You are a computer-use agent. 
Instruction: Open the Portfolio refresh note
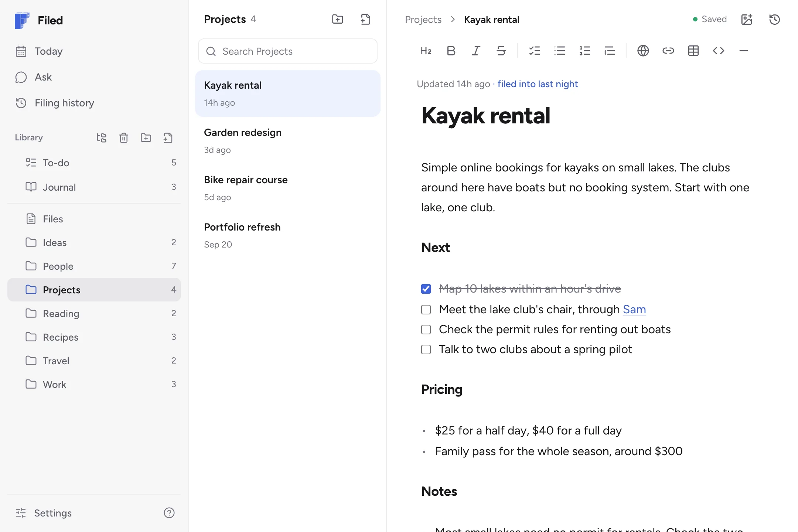click(x=288, y=235)
